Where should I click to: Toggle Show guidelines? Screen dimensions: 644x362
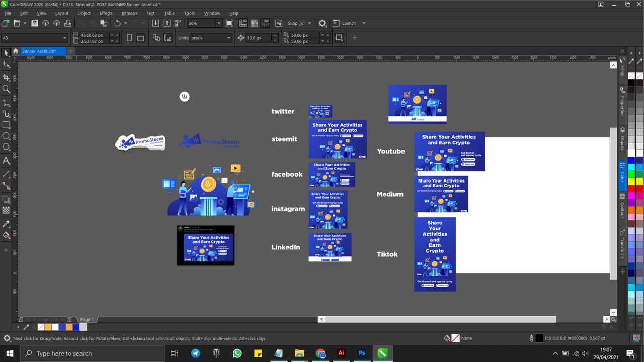265,23
